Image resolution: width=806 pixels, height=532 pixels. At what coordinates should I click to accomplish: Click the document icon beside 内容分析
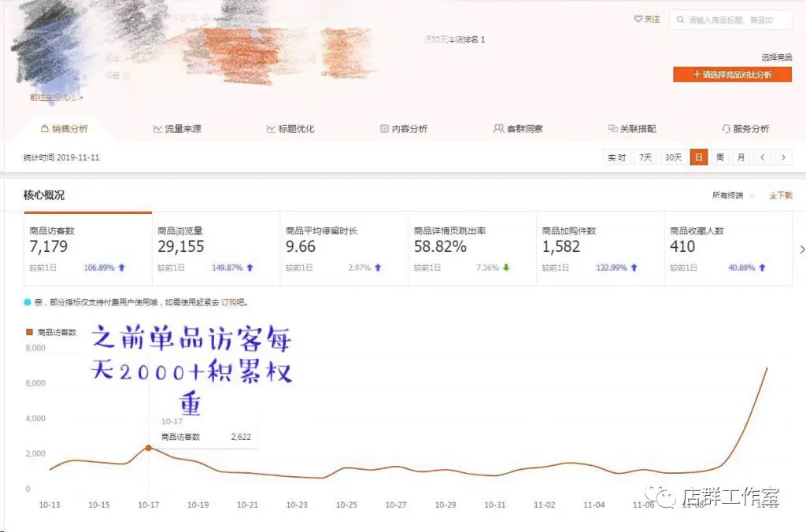(384, 129)
